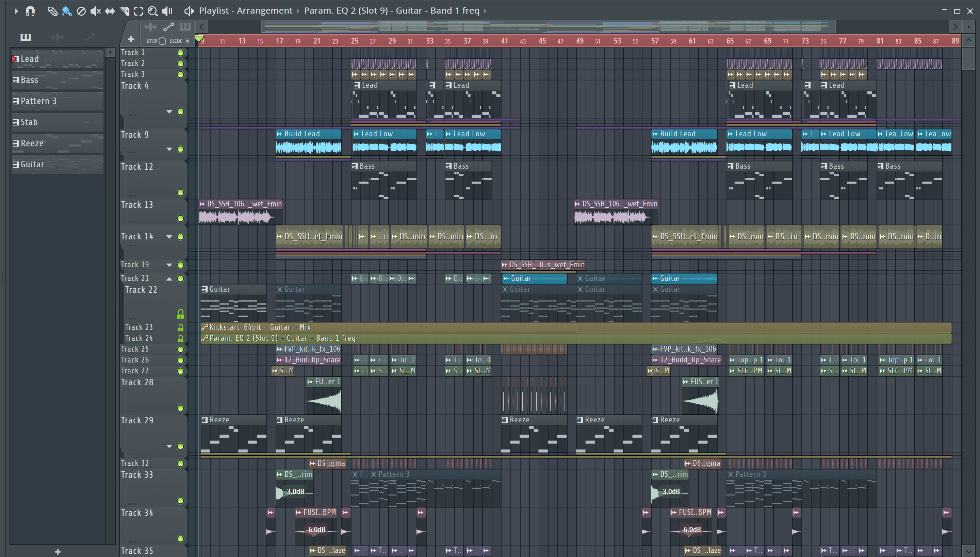Click the automation clip focus icon

[x=168, y=27]
